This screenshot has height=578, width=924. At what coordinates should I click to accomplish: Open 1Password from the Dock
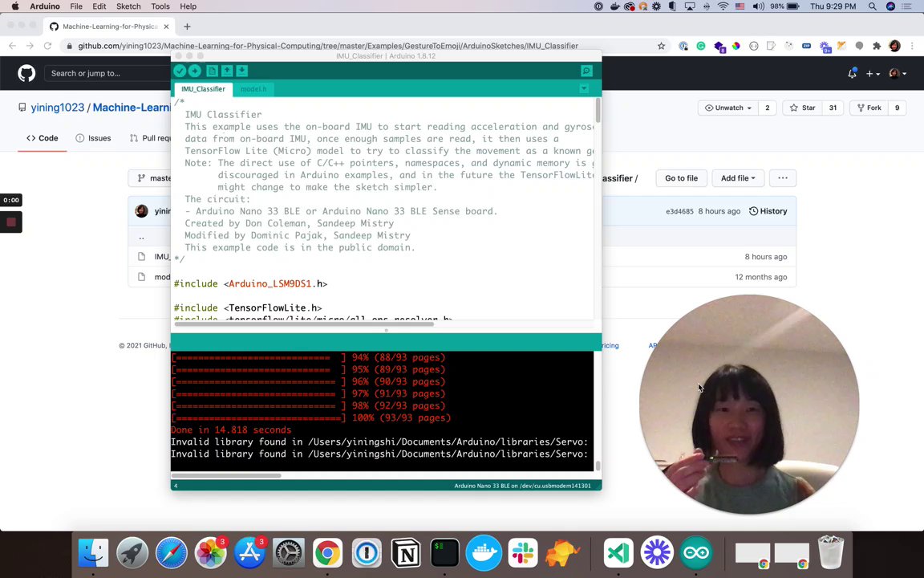[367, 552]
